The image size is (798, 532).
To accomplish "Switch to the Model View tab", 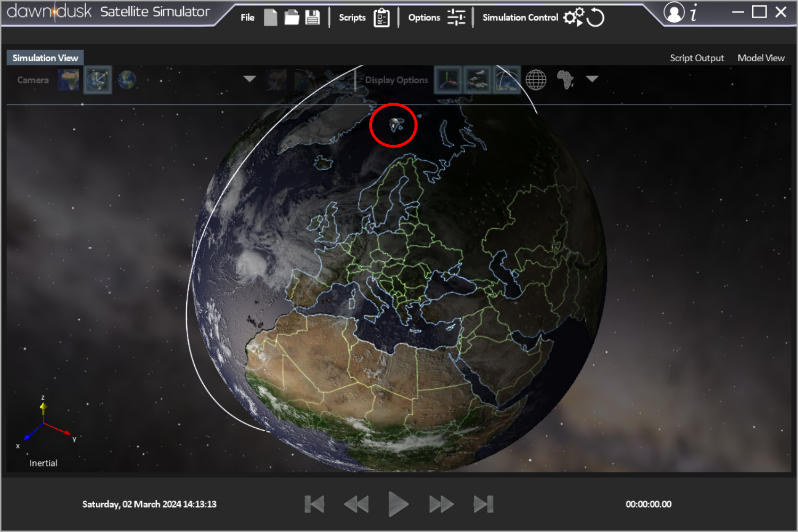I will coord(761,58).
